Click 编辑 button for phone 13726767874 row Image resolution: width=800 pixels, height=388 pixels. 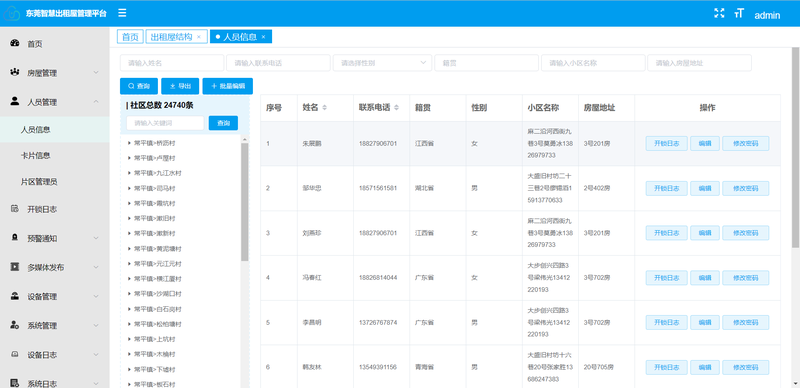(705, 322)
